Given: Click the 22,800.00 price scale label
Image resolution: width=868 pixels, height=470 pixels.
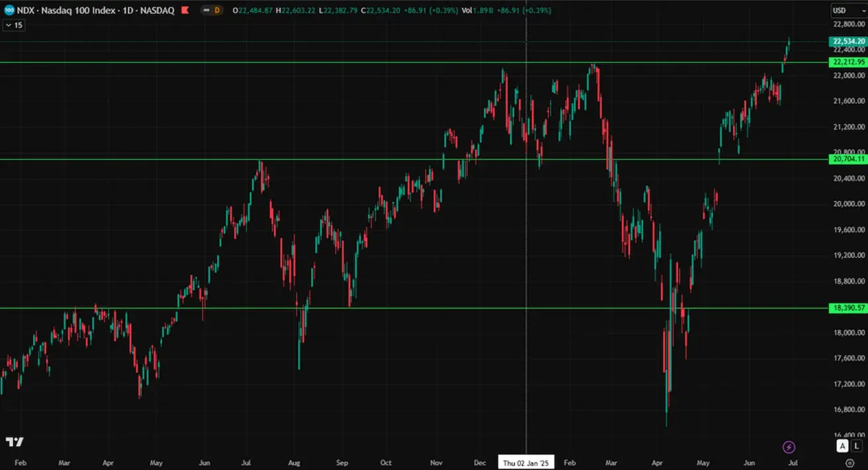Looking at the screenshot, I should (849, 24).
